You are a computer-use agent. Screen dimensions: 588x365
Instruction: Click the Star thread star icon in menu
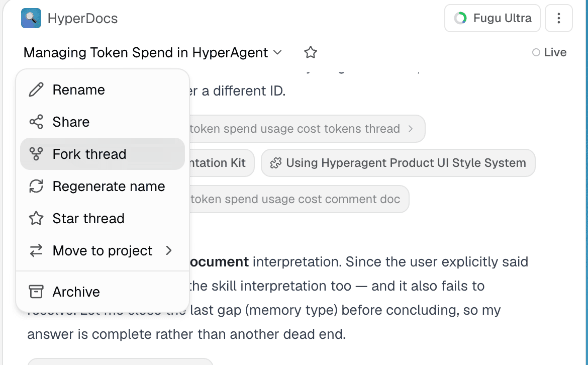click(x=36, y=218)
